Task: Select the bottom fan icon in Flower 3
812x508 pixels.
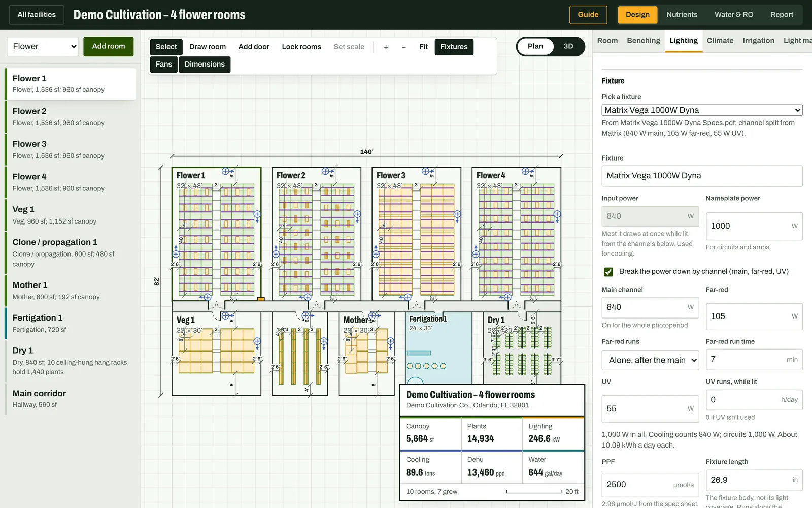Action: [x=408, y=297]
